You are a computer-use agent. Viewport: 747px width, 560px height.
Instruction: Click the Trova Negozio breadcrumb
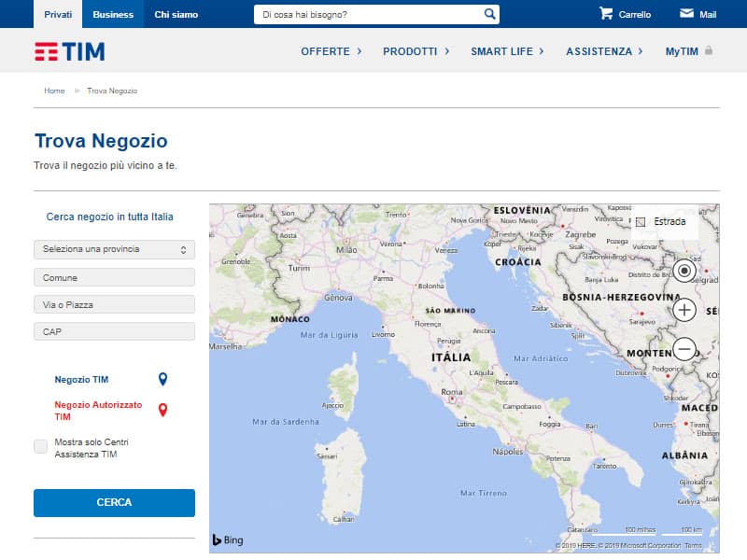(x=112, y=91)
